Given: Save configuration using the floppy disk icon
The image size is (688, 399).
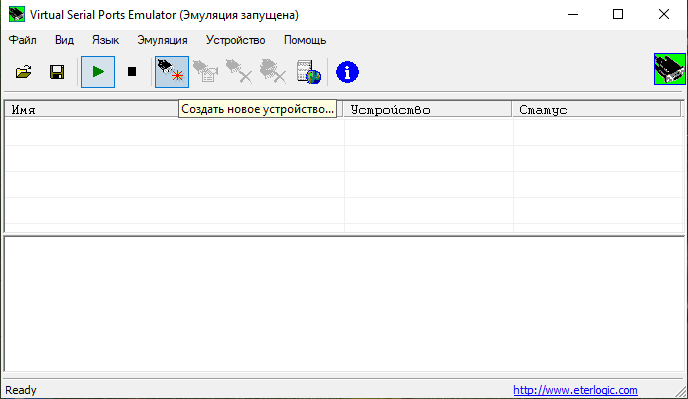Looking at the screenshot, I should [x=57, y=72].
